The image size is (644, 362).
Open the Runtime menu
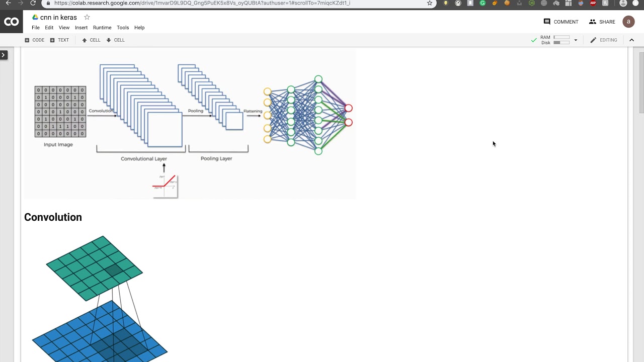coord(102,28)
